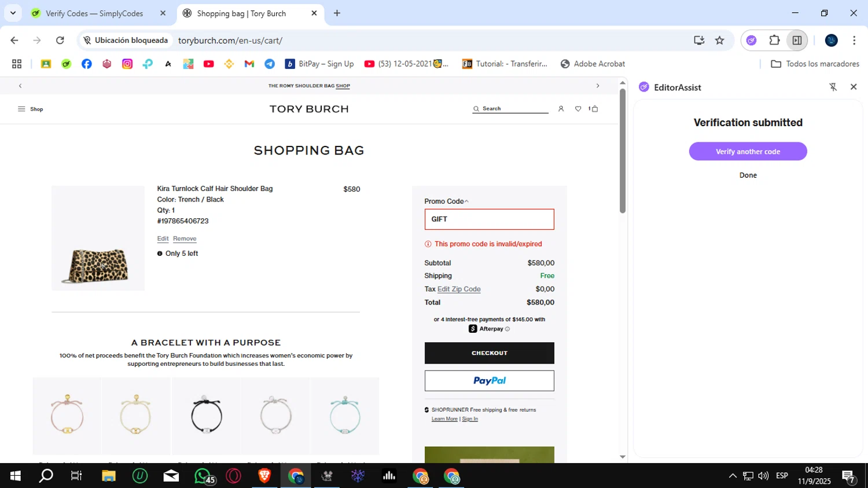The image size is (868, 488).
Task: Expand hidden system tray icons
Action: [733, 476]
